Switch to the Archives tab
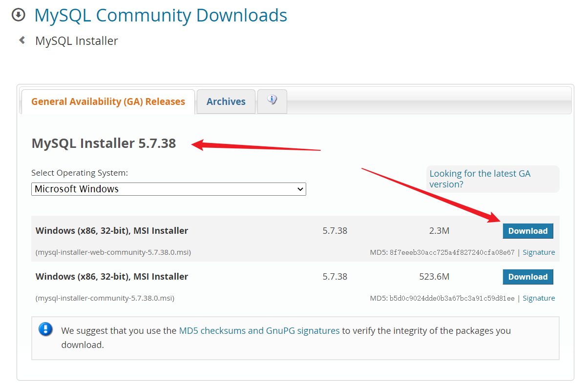Screen dimensions: 588x388 pos(226,102)
